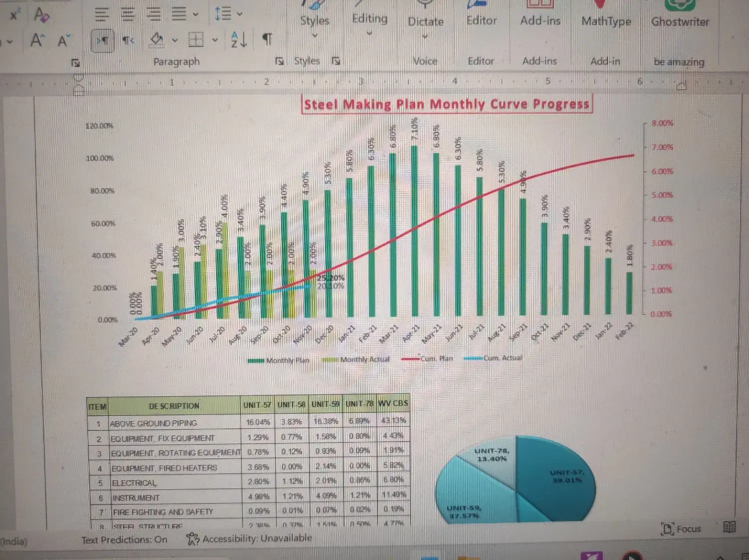Screen dimensions: 749x560
Task: Open the shading color dropdown arrow
Action: click(x=175, y=40)
